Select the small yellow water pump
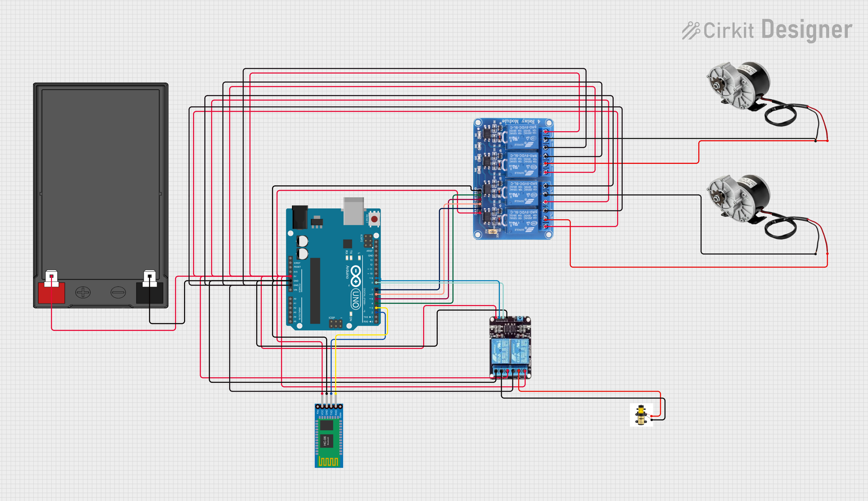This screenshot has height=501, width=868. tap(641, 415)
